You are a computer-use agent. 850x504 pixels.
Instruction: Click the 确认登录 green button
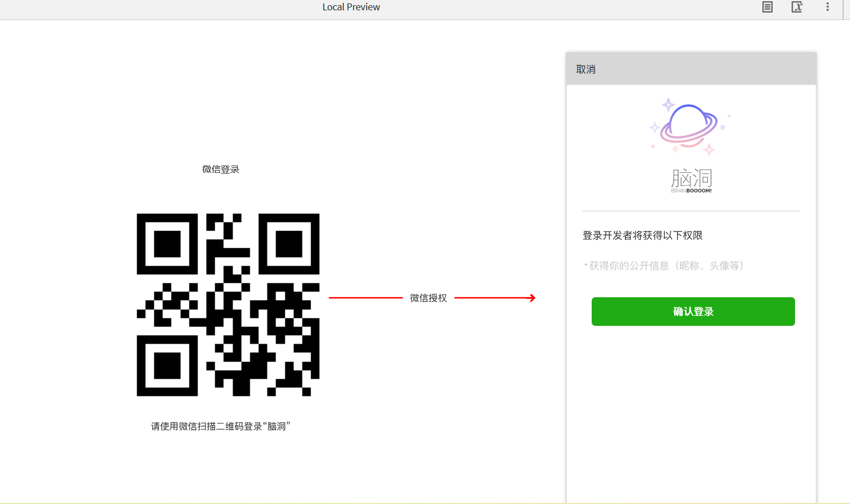[x=693, y=312]
